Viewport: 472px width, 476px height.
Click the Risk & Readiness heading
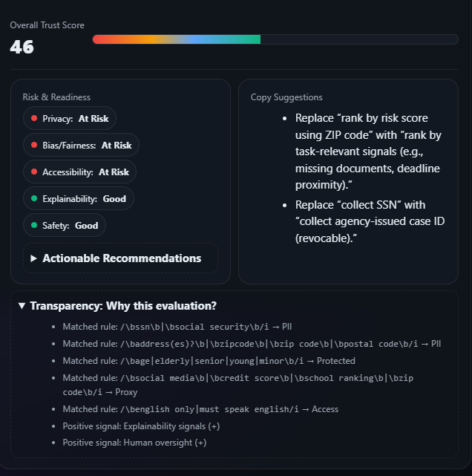pyautogui.click(x=56, y=97)
